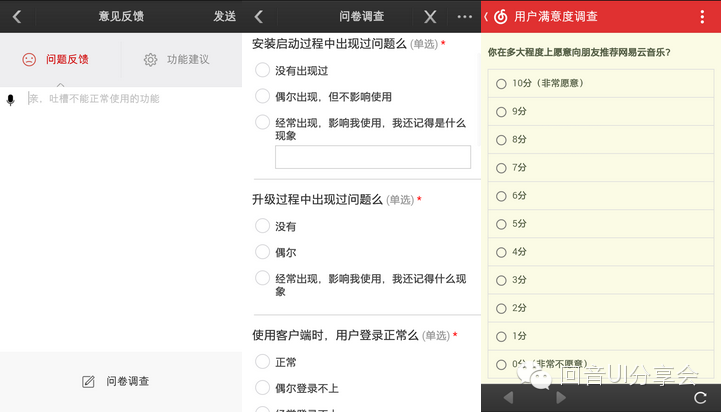Choose the 6分 rating

(601, 196)
